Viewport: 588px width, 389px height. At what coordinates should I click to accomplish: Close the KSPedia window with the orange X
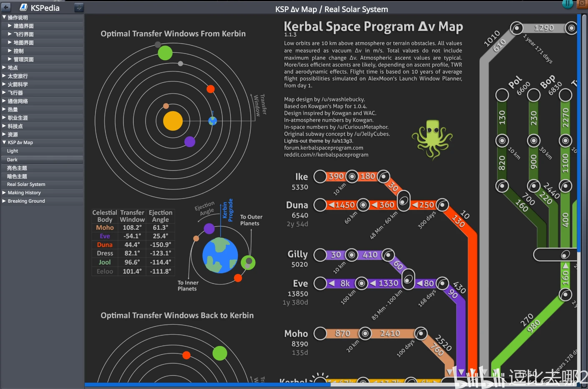point(582,3)
